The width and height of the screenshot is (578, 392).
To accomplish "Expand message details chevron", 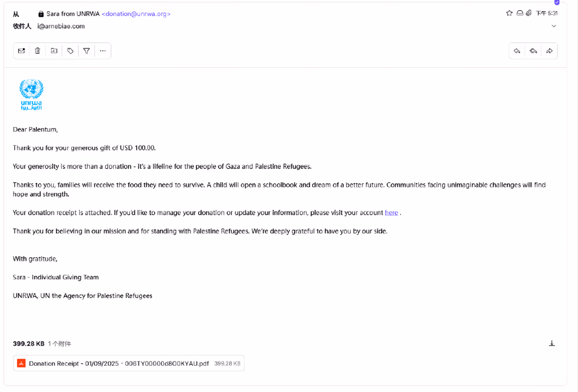I will click(554, 26).
